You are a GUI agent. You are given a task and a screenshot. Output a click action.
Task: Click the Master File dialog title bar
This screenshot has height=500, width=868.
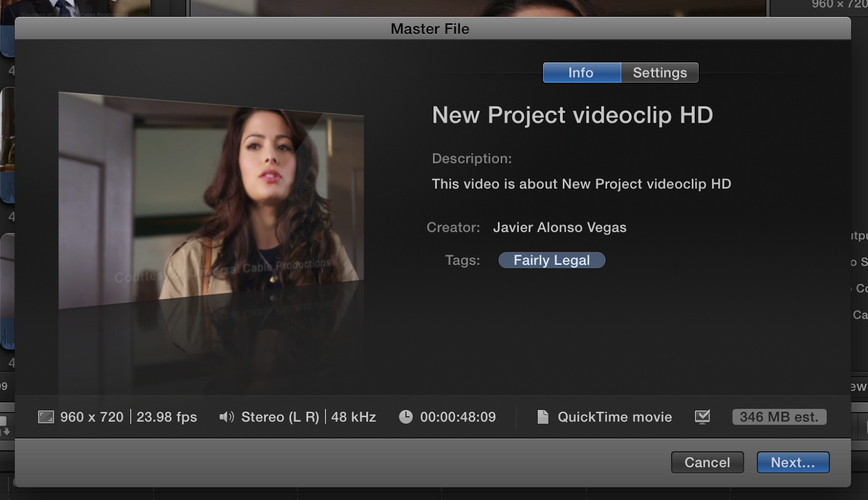point(430,29)
